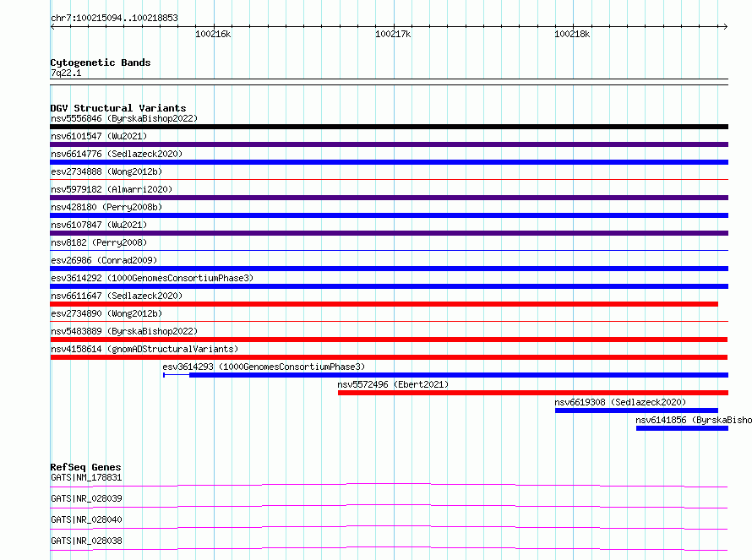The height and width of the screenshot is (560, 752).
Task: Select the red nsv6611647 variant bar
Action: tap(384, 304)
